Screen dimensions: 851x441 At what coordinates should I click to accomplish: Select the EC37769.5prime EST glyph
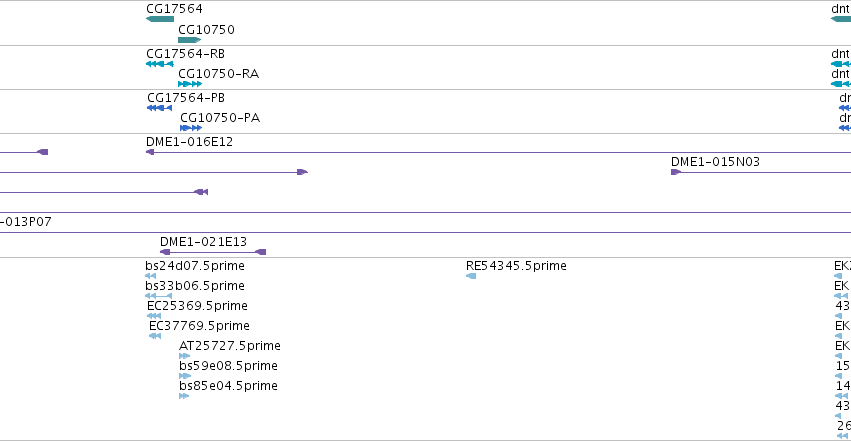(x=155, y=336)
